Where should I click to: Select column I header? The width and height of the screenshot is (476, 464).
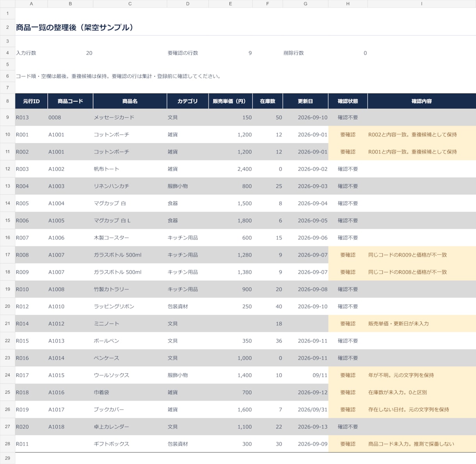422,4
